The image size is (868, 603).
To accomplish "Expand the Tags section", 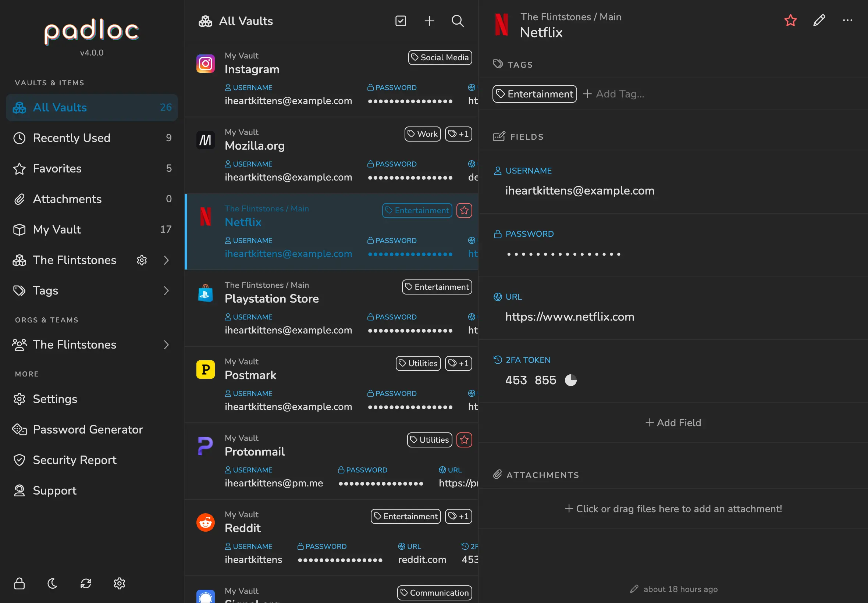I will (x=166, y=290).
